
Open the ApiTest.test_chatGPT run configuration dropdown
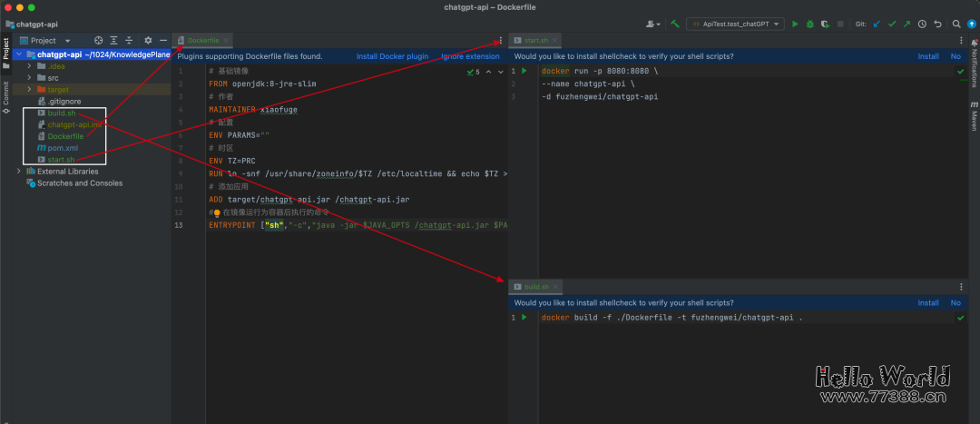737,24
